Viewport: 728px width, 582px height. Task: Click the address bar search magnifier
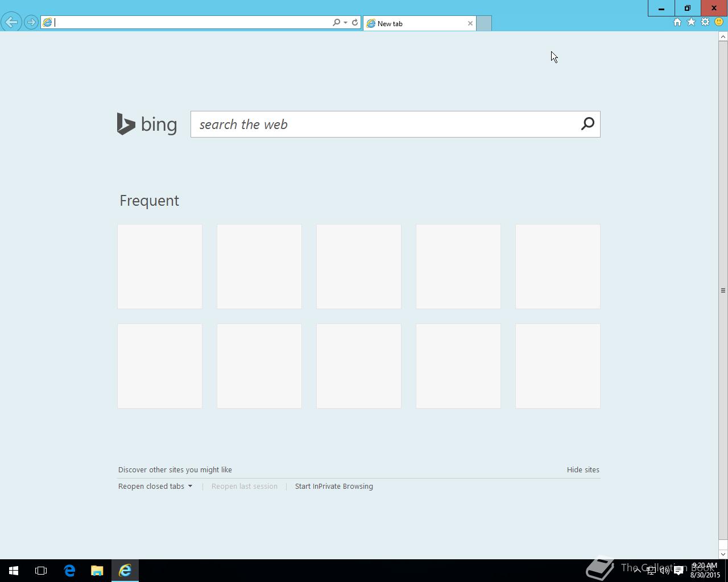point(336,22)
